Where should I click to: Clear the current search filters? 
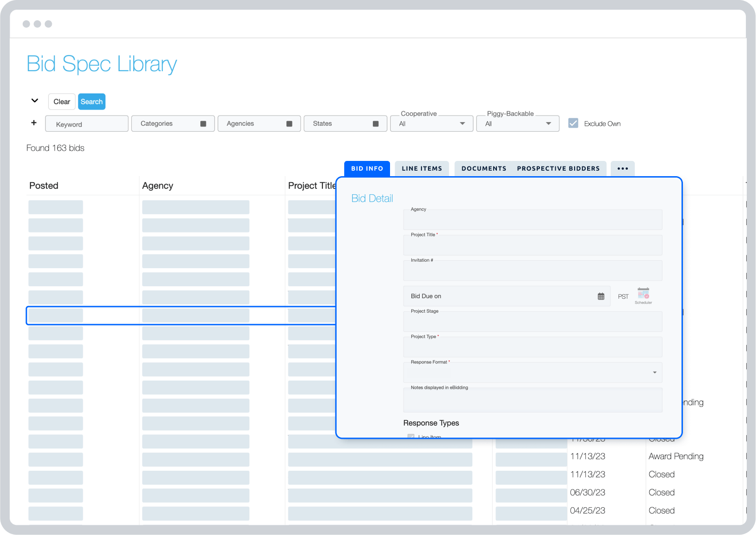(62, 101)
